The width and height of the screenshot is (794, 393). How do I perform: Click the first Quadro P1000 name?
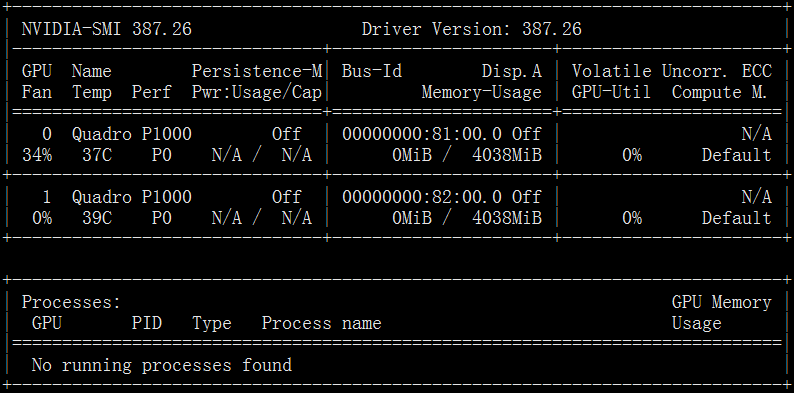132,134
